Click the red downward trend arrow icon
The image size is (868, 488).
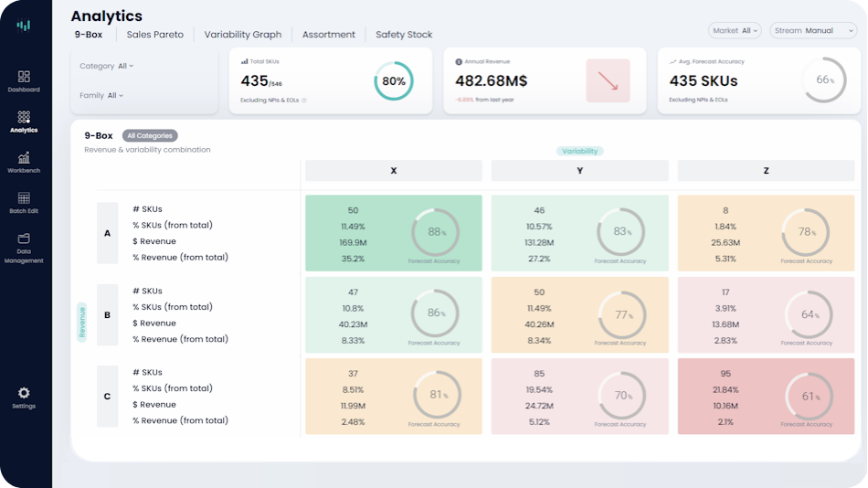[x=608, y=80]
